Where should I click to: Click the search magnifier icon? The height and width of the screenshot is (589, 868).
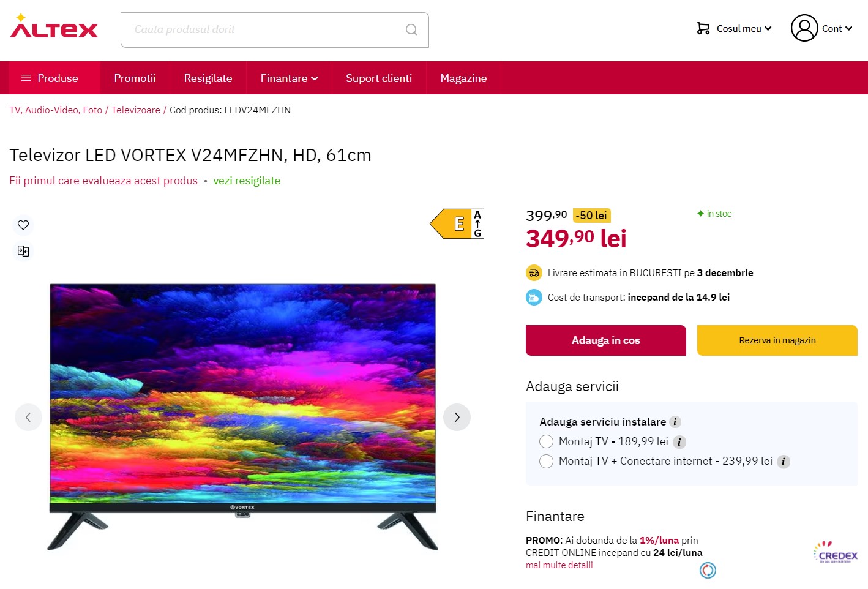coord(411,29)
